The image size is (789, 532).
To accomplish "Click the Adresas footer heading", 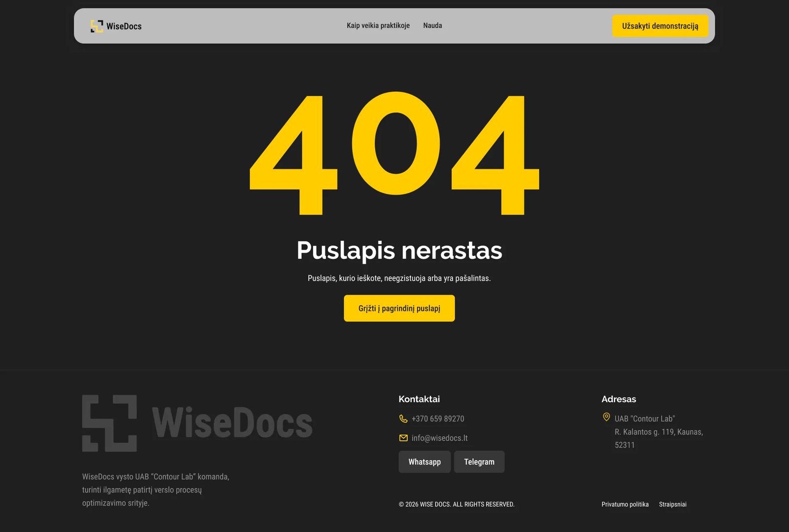I will click(x=619, y=399).
